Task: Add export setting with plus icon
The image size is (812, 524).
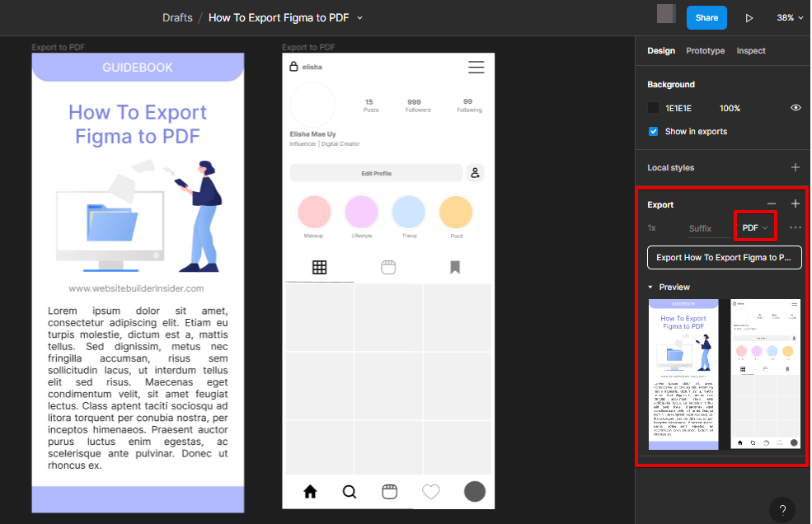Action: pos(796,204)
